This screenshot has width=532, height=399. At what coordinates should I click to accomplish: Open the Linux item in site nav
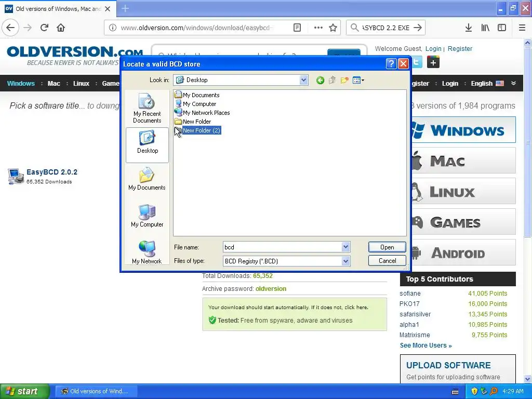(x=81, y=84)
